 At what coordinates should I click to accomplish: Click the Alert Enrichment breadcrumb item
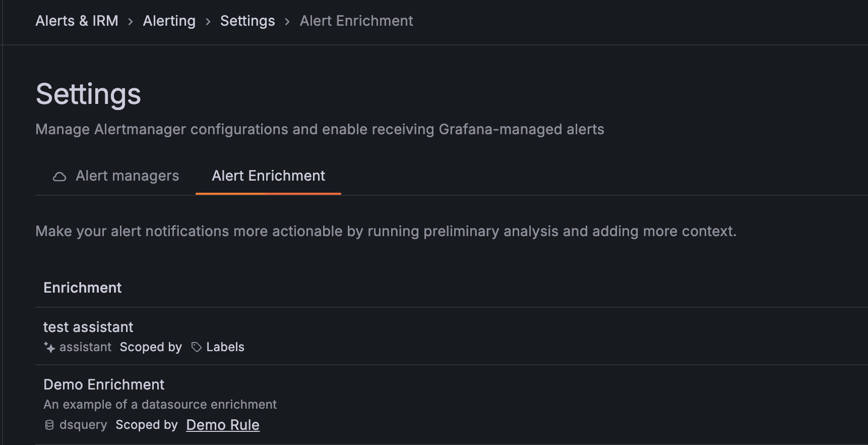pyautogui.click(x=356, y=21)
